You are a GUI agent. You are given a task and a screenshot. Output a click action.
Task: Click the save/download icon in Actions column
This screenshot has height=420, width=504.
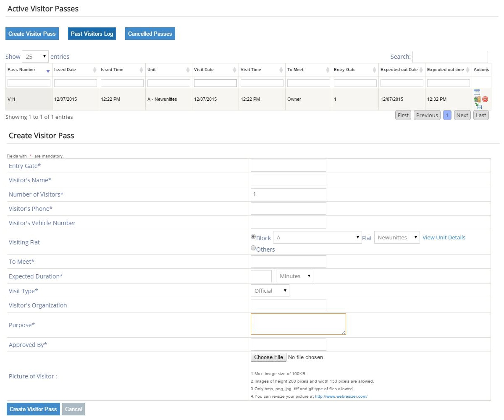pos(479,106)
